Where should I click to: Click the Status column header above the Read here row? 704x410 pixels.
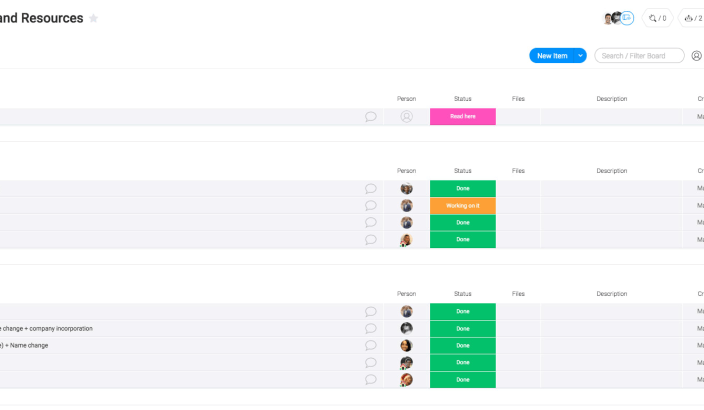click(462, 99)
